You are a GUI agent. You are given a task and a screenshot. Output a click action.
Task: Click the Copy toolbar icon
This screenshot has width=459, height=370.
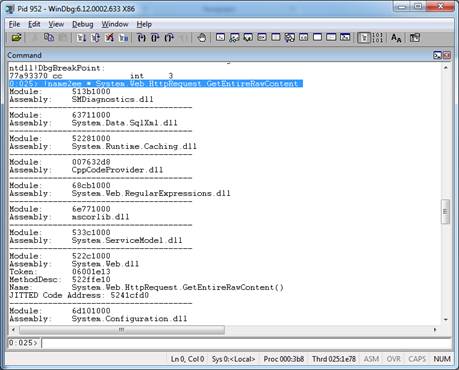(x=49, y=38)
